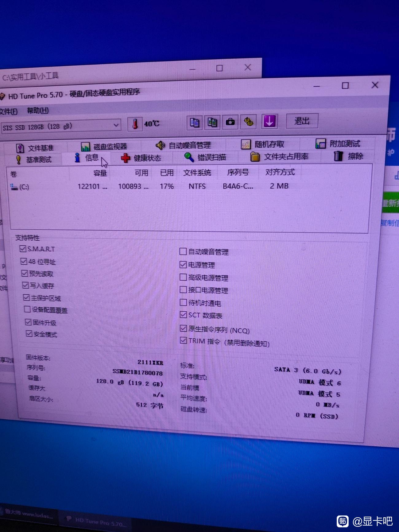
Task: Click the NTFS file system cell
Action: tap(197, 186)
